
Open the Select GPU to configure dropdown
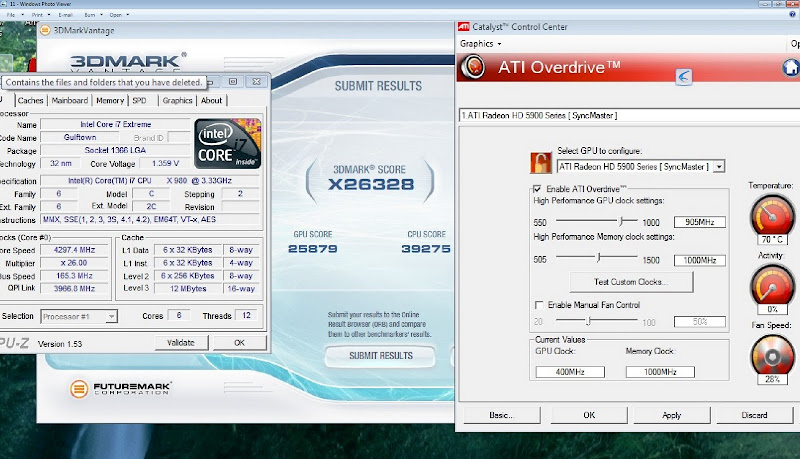718,166
